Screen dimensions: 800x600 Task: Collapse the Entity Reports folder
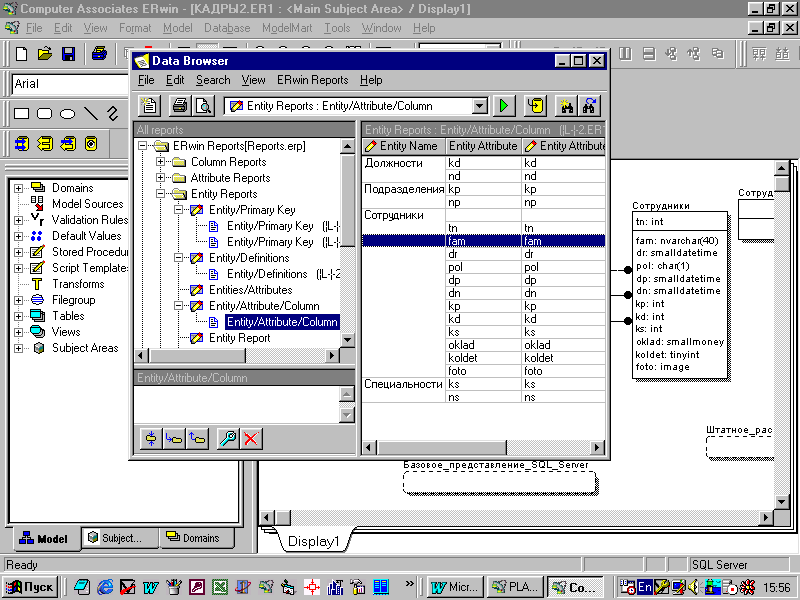160,194
